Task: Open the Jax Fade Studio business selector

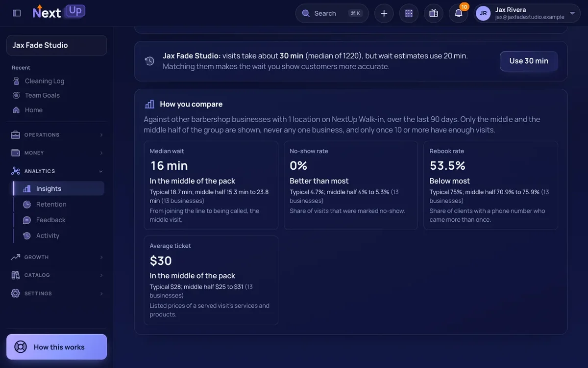Action: (x=57, y=45)
